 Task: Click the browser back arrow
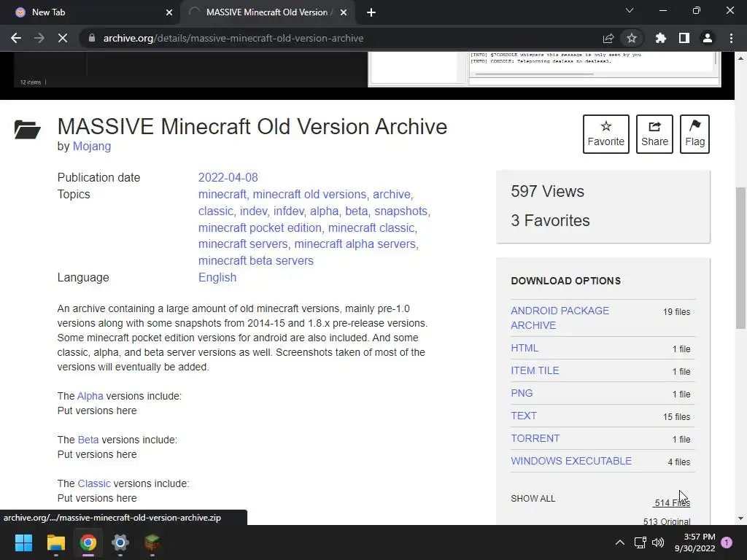(16, 38)
